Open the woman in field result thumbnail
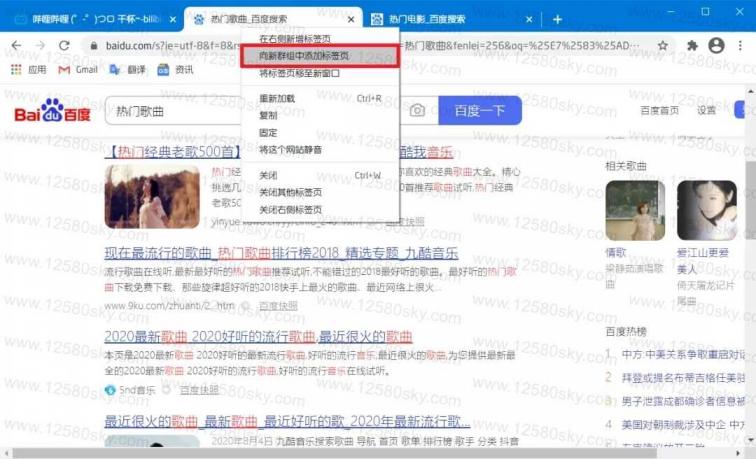Image resolution: width=756 pixels, height=459 pixels. pos(152,196)
